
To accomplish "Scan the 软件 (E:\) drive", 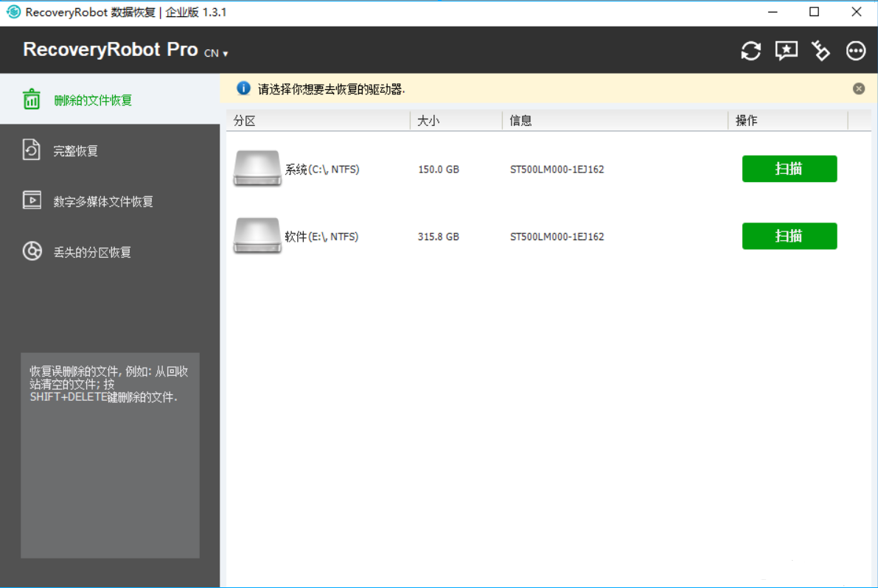I will 790,236.
